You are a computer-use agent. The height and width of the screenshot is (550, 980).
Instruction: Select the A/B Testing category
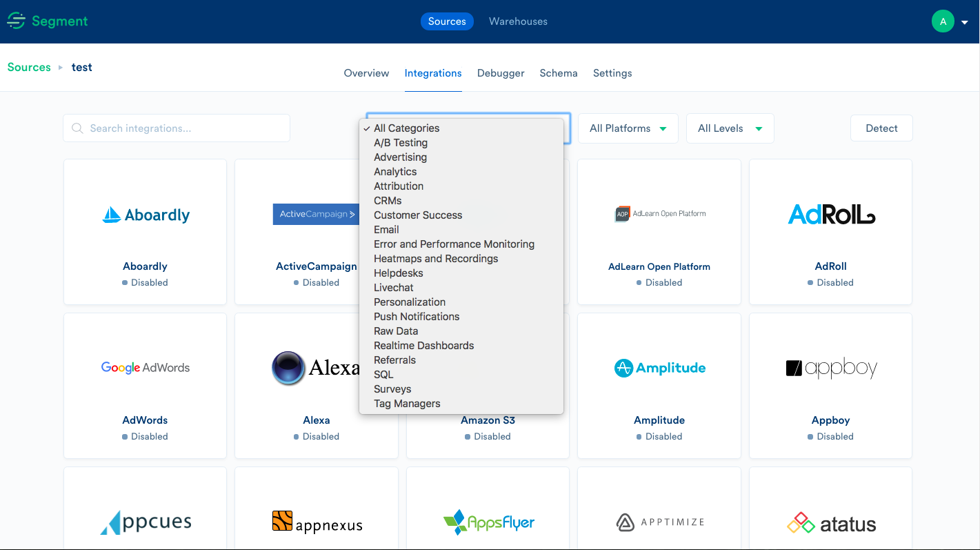coord(461,143)
